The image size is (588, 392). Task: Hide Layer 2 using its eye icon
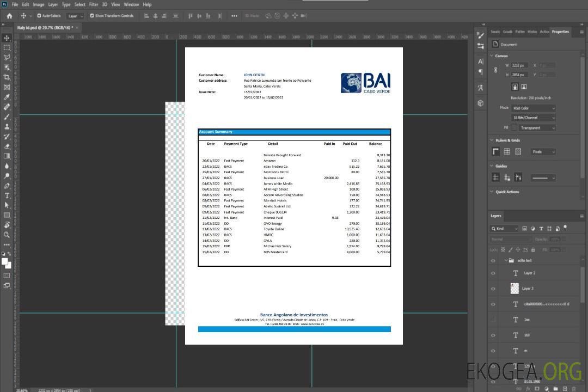(493, 273)
